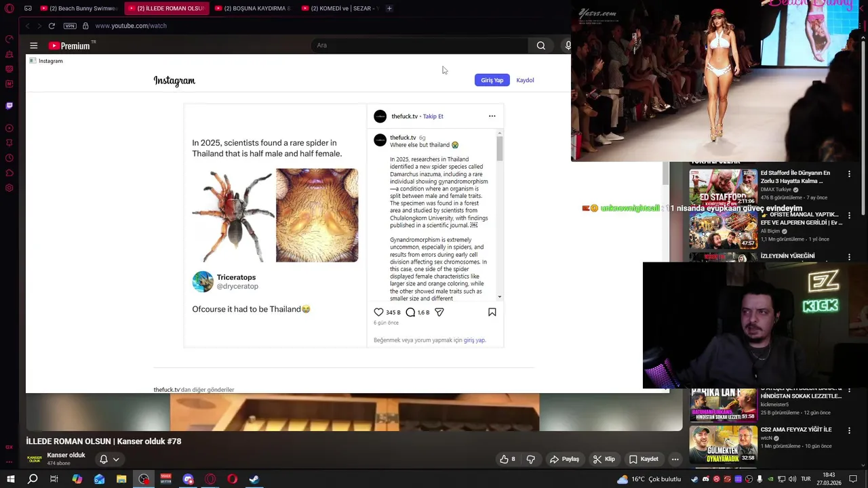Click the Kaydol link
868x488 pixels.
pos(525,80)
